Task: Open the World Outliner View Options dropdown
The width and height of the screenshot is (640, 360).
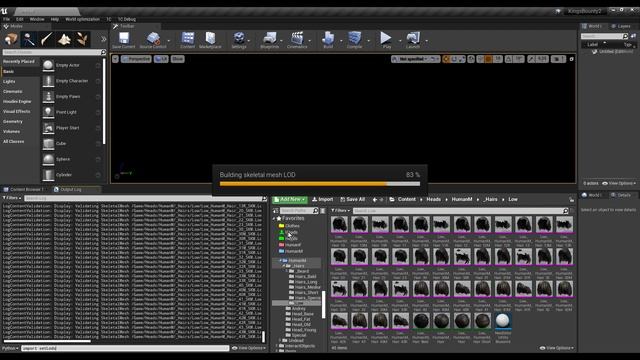Action: [619, 184]
